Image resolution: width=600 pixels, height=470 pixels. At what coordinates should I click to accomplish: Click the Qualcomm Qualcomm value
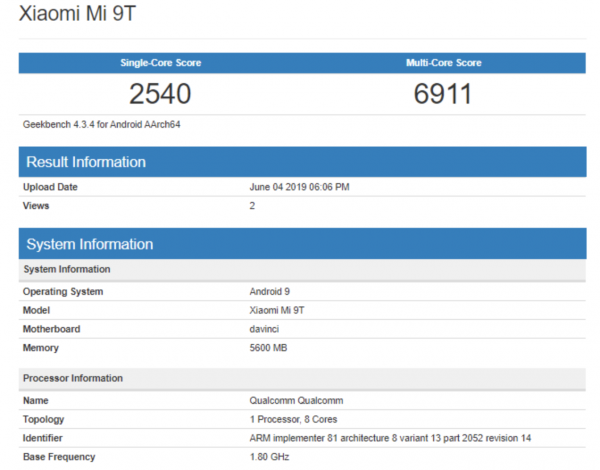tap(296, 400)
